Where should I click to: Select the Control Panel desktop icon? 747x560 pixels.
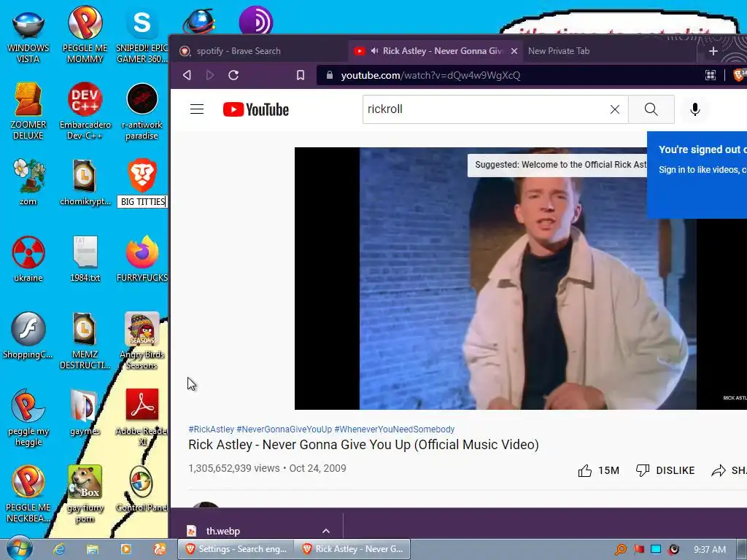pos(142,489)
